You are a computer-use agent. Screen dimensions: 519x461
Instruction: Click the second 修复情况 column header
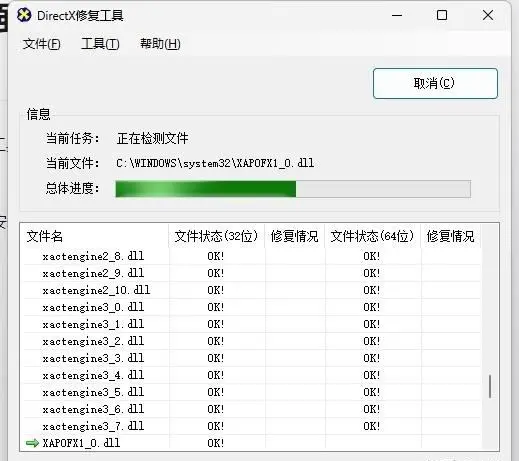pyautogui.click(x=451, y=236)
